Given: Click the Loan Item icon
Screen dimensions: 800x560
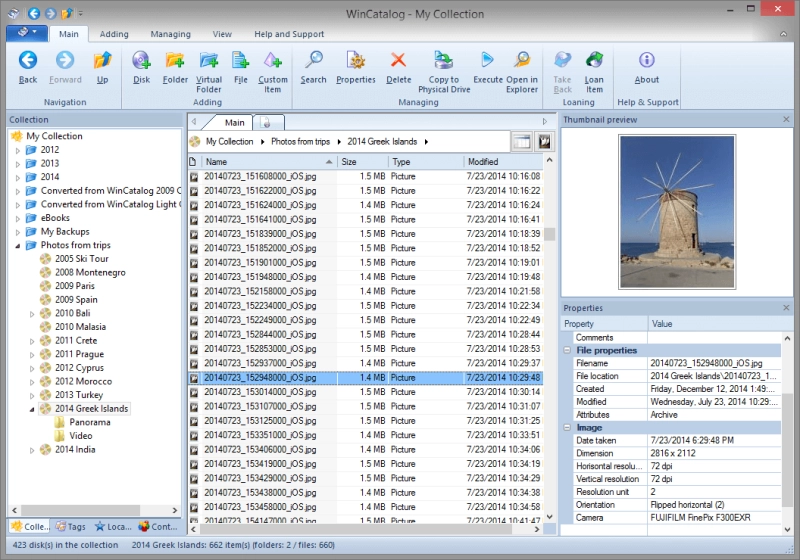Looking at the screenshot, I should tap(594, 60).
